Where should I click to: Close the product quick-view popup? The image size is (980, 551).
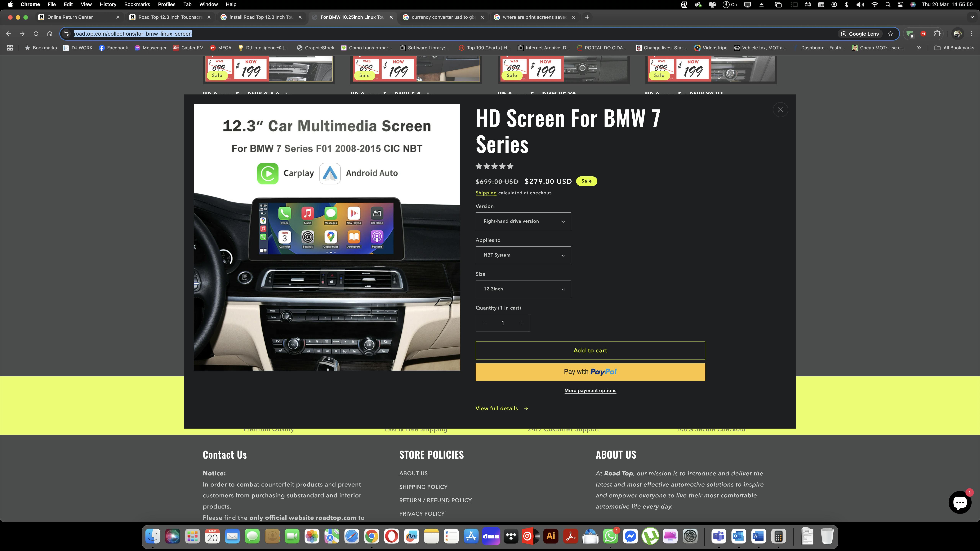[x=780, y=110]
